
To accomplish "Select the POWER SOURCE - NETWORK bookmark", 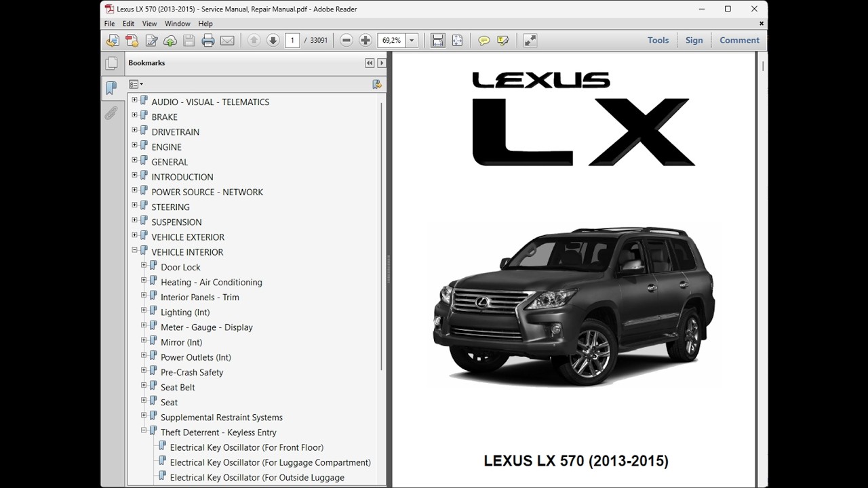I will pos(207,192).
